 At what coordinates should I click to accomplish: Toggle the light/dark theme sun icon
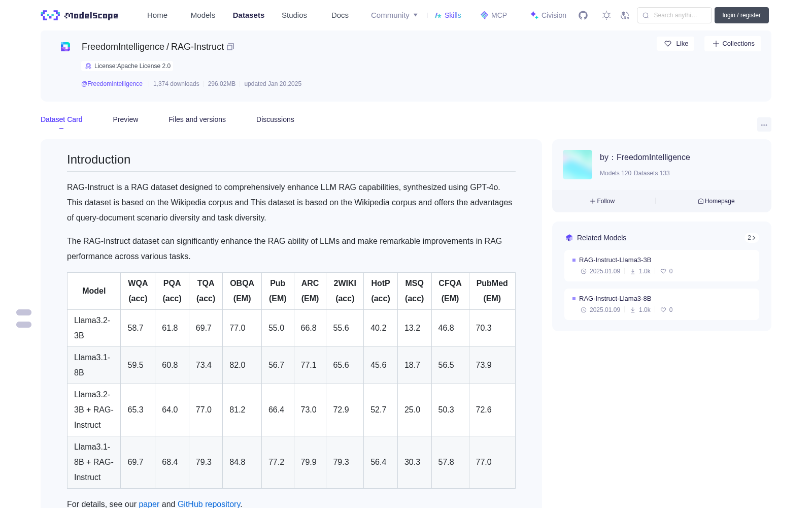606,15
